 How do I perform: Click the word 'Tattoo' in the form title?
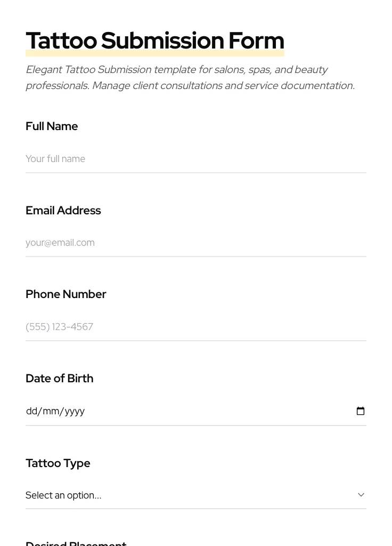click(x=61, y=41)
